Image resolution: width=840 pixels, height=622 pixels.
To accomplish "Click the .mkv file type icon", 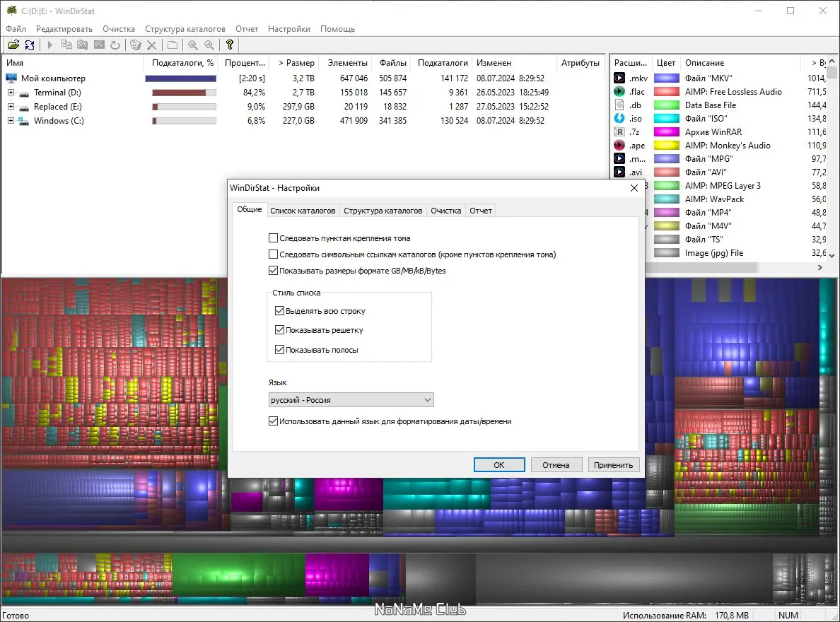I will (619, 78).
